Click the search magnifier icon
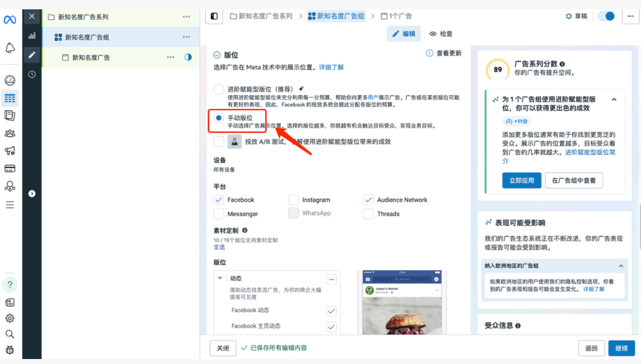641x364 pixels. pyautogui.click(x=10, y=334)
